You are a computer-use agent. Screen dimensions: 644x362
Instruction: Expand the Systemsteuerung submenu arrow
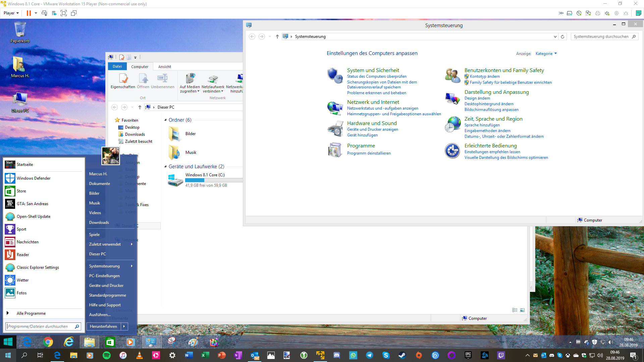[131, 266]
